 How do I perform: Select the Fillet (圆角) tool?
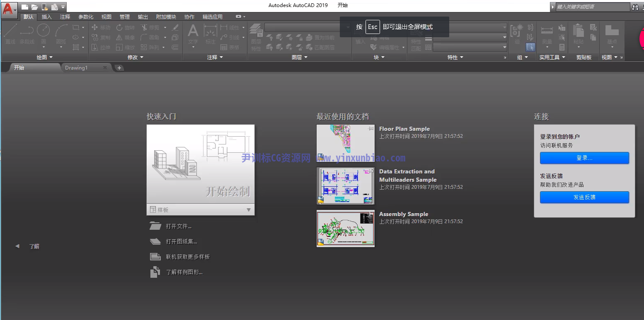coord(150,37)
